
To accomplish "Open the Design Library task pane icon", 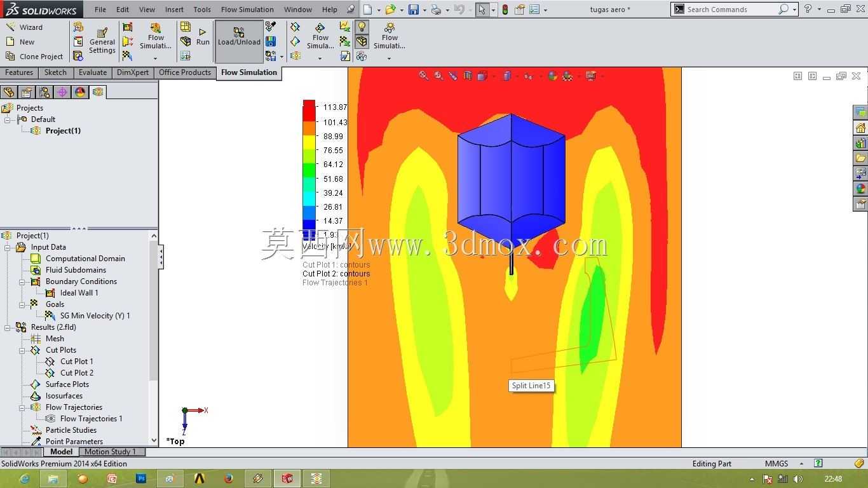I will (x=861, y=143).
